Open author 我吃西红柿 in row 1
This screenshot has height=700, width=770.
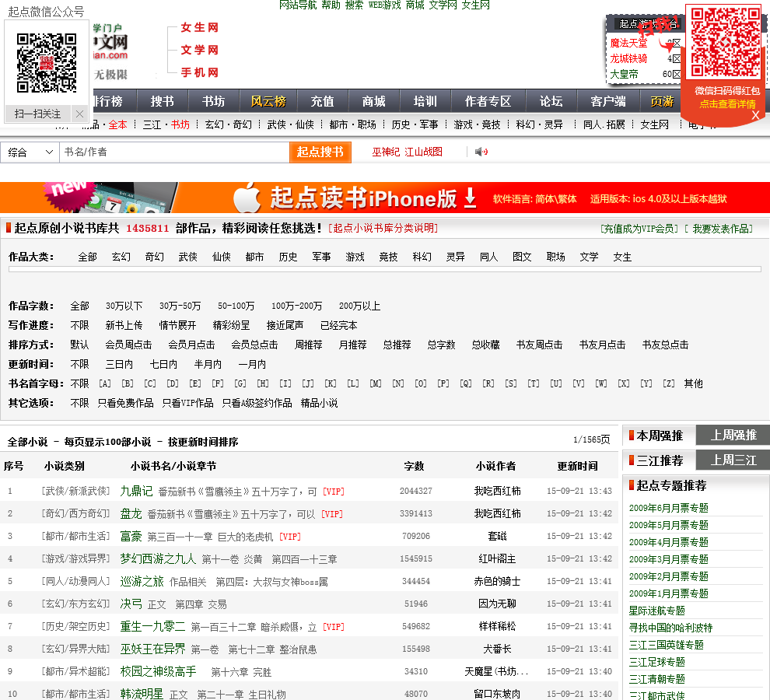[497, 492]
